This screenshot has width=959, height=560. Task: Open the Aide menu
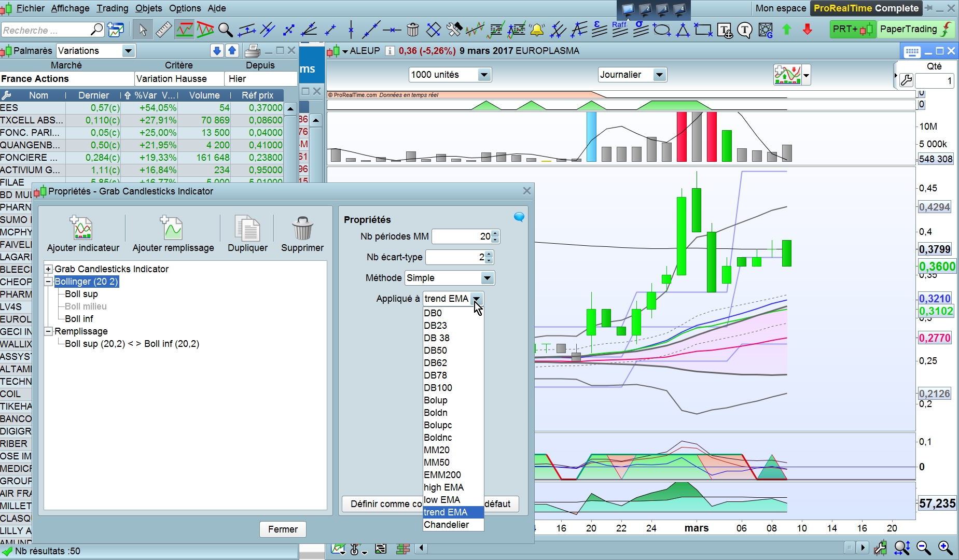(216, 8)
